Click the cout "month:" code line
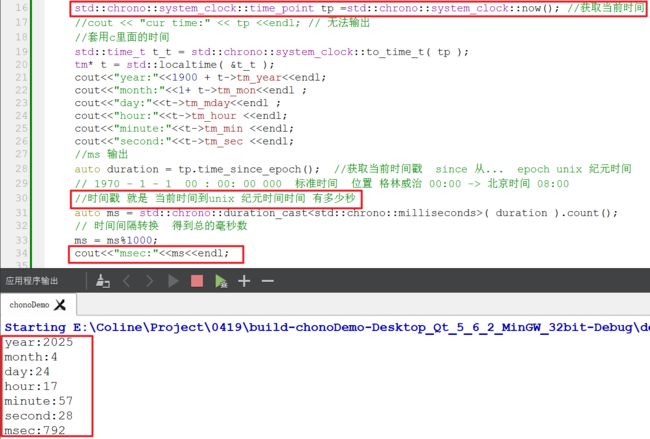This screenshot has width=650, height=439. 191,90
